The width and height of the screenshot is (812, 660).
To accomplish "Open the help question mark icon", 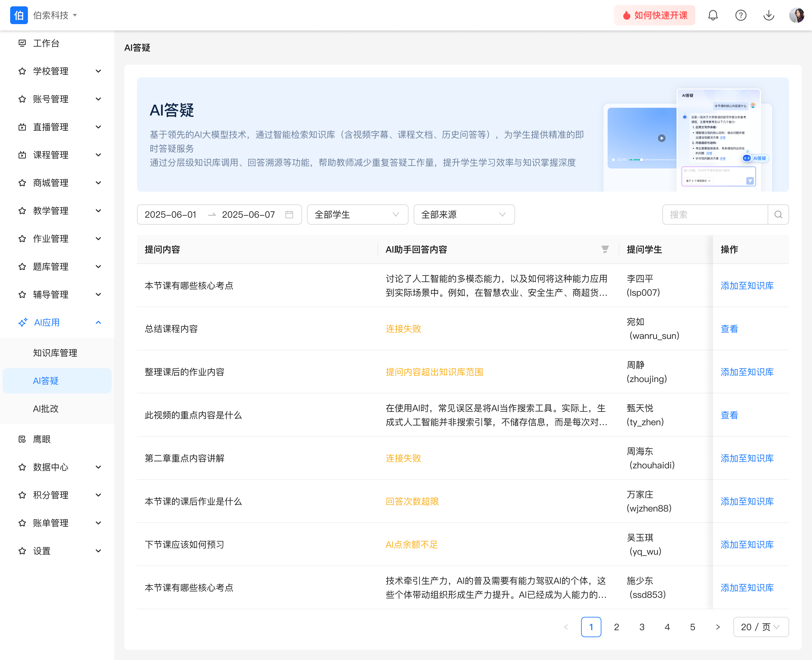I will tap(741, 15).
